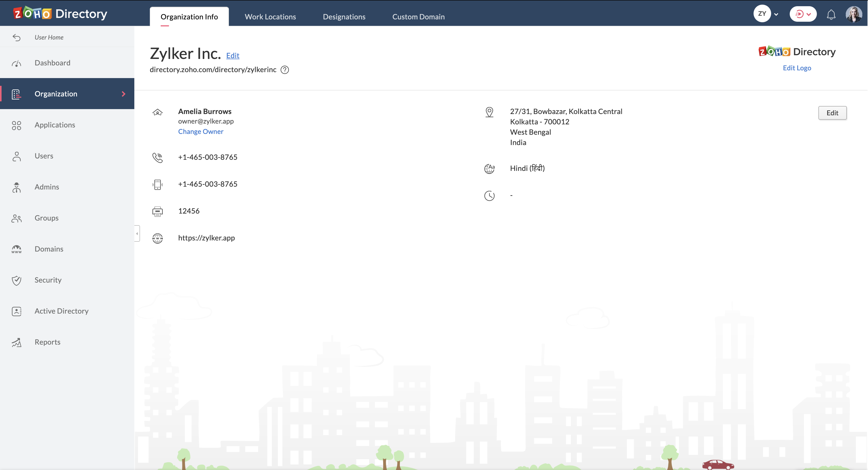Click the help question mark beside directory URL
This screenshot has height=470, width=868.
coord(285,70)
